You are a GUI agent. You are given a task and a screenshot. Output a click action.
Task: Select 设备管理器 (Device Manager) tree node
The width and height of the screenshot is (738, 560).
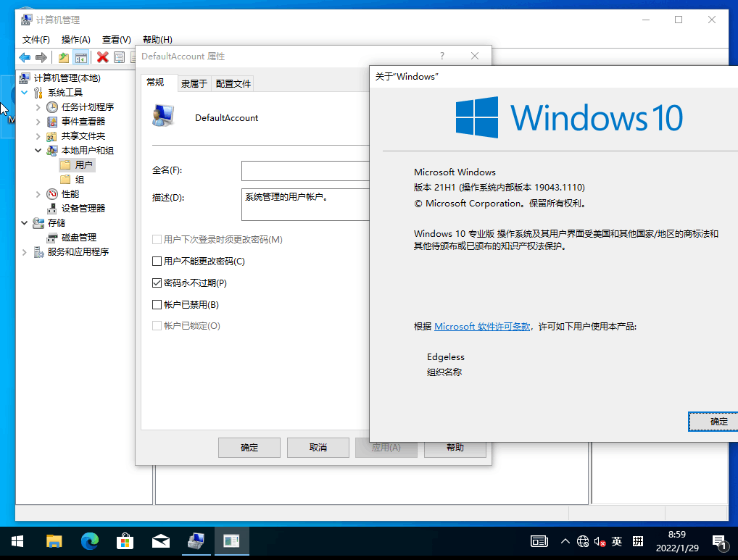click(x=83, y=209)
